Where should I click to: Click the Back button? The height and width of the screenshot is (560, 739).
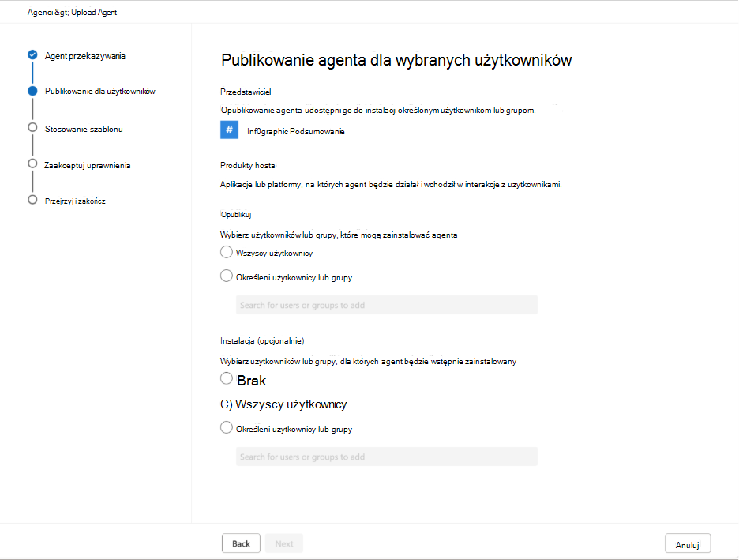[x=241, y=543]
